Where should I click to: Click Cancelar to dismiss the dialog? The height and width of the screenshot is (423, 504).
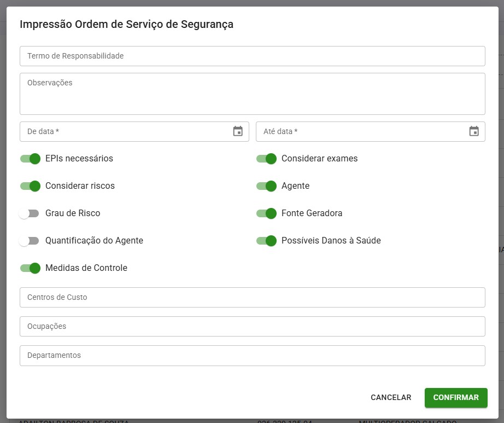(391, 398)
